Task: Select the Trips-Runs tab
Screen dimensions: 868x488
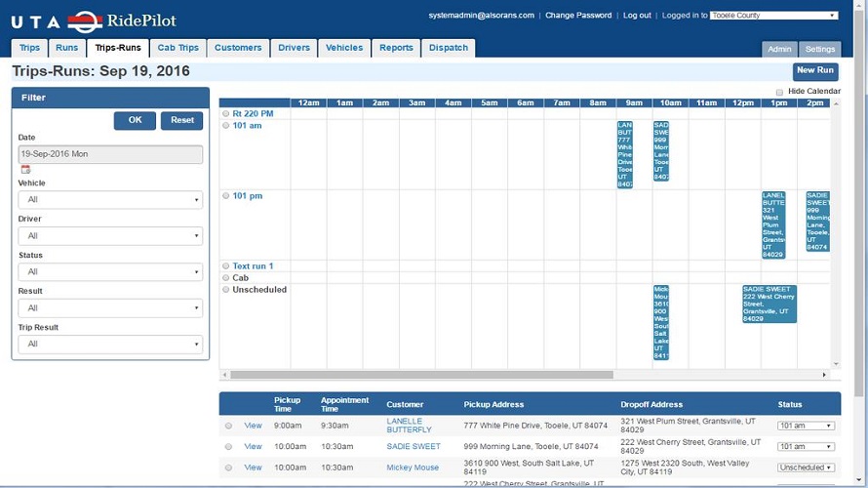Action: pos(118,48)
